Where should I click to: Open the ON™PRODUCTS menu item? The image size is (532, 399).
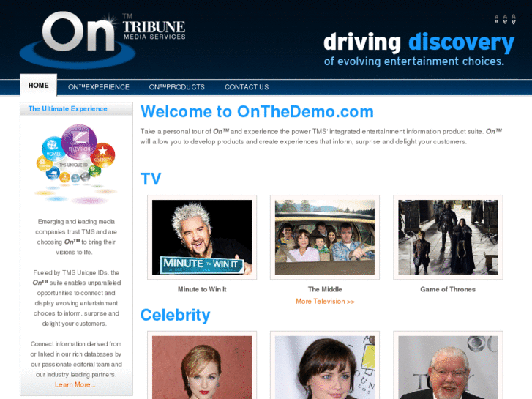pyautogui.click(x=177, y=87)
